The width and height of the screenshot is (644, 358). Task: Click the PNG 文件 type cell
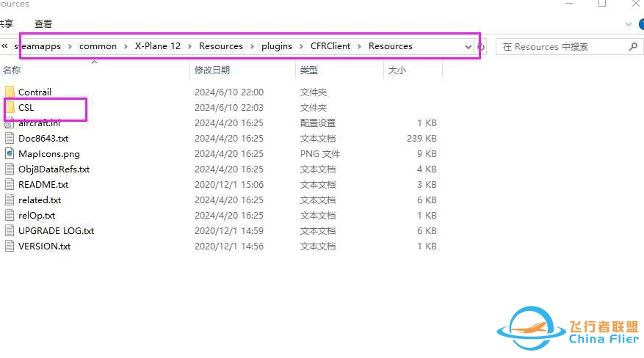tap(320, 154)
